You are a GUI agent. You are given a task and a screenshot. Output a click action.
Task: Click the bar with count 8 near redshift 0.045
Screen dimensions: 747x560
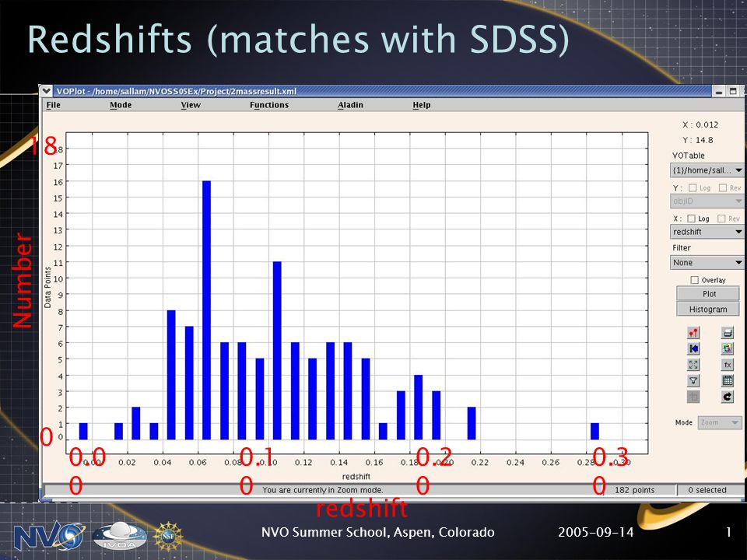171,375
